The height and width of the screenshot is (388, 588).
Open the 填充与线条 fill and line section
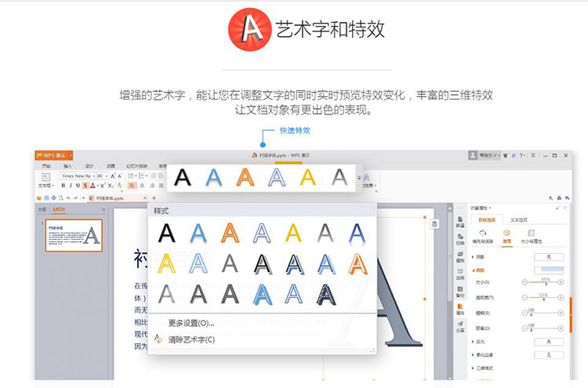point(482,236)
